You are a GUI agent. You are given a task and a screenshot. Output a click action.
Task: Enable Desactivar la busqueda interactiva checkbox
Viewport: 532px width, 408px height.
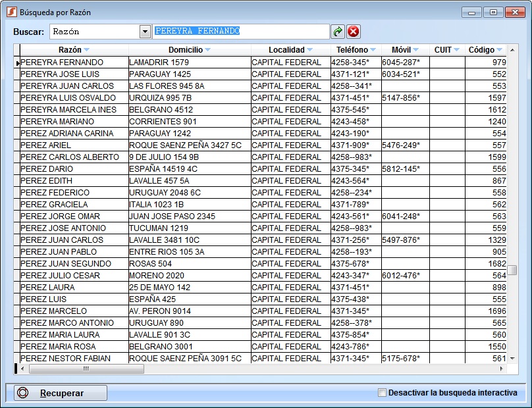click(383, 393)
